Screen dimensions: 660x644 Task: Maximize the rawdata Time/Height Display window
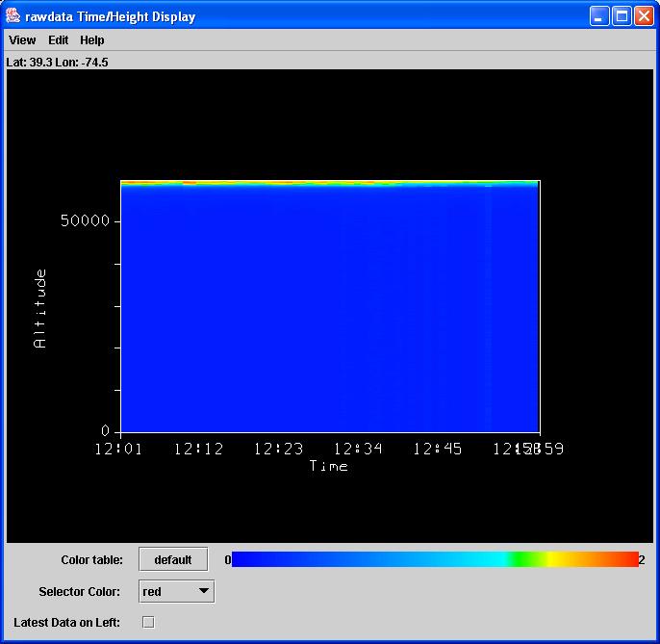622,16
